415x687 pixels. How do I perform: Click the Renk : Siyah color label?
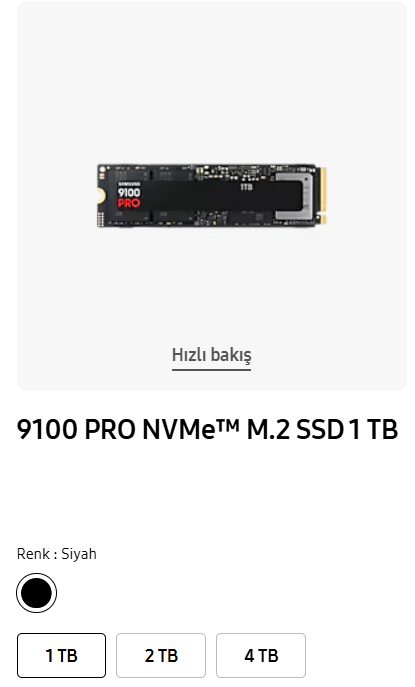pos(57,554)
